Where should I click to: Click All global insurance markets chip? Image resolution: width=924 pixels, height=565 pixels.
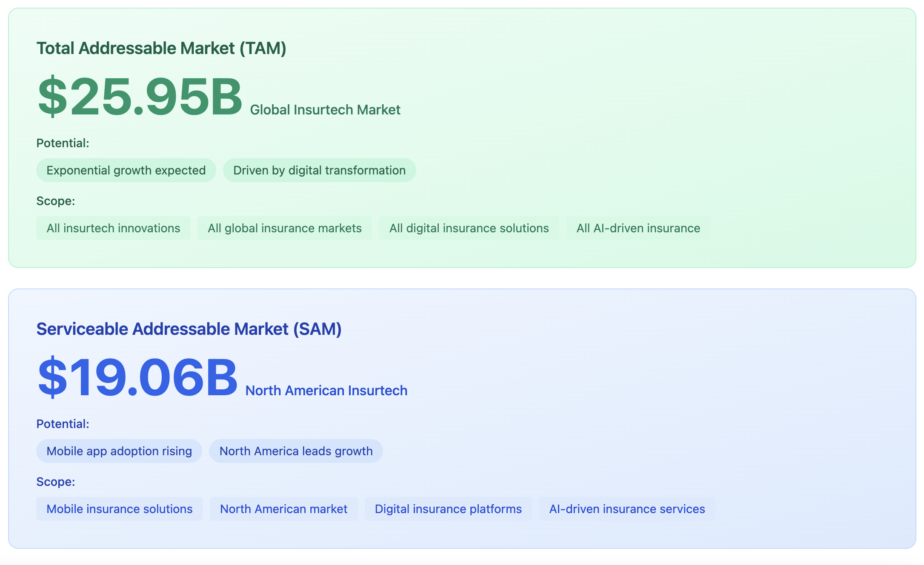tap(284, 228)
